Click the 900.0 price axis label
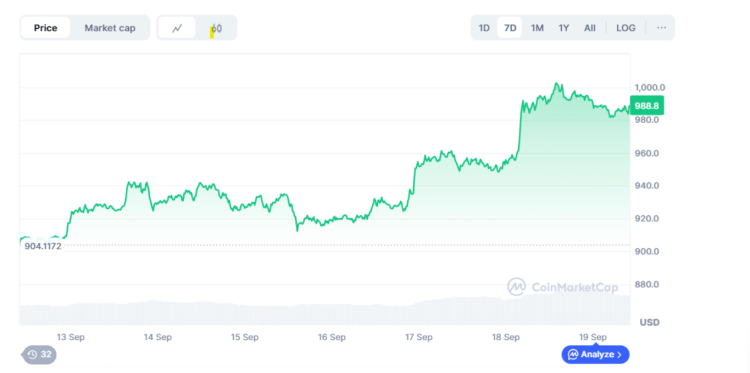 pos(647,251)
